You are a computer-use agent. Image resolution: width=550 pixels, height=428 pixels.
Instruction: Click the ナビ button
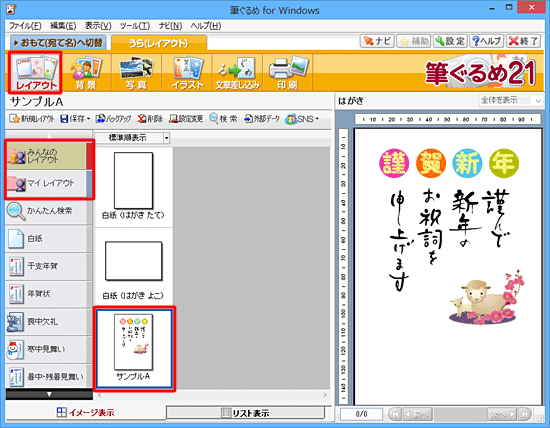[377, 41]
